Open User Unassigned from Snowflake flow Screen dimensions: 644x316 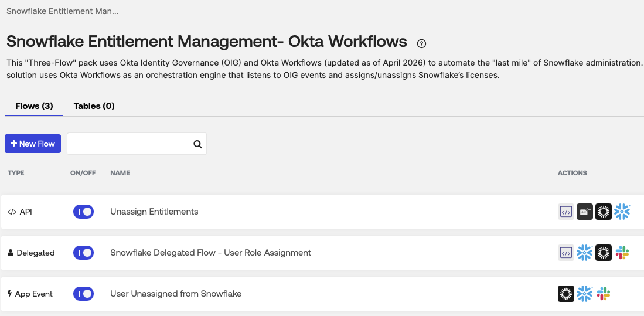(176, 293)
